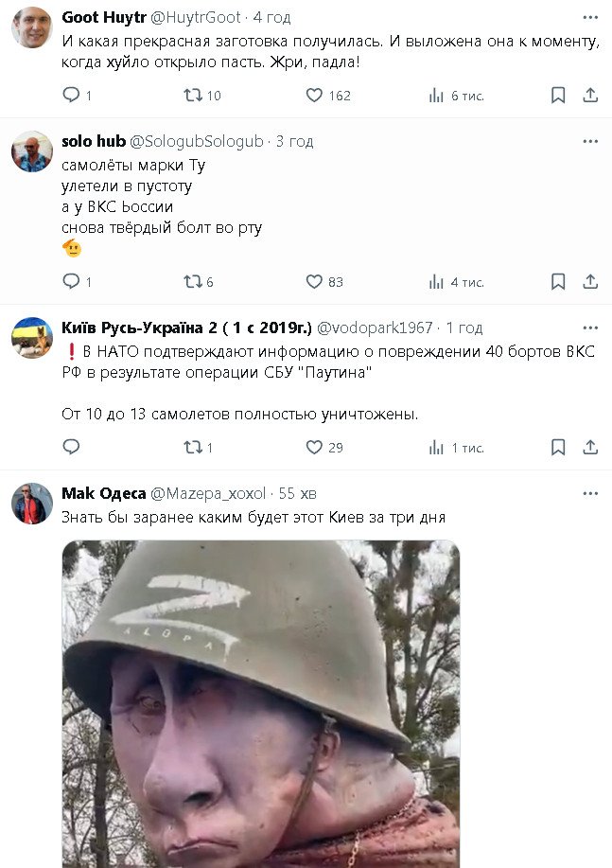Screen dimensions: 612x868
Task: Retweet Goot Huytr's post
Action: pyautogui.click(x=192, y=95)
